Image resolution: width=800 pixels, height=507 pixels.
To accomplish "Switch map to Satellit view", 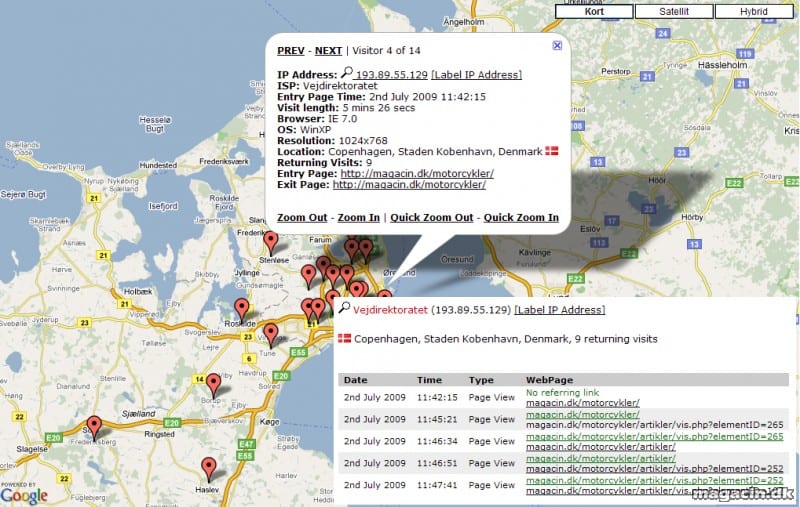I will point(673,11).
